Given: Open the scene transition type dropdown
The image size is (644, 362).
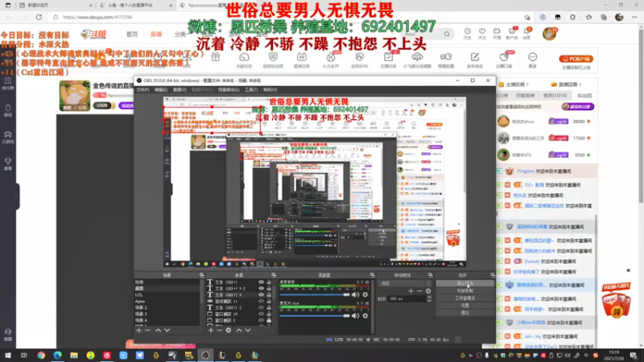Looking at the screenshot, I should (x=405, y=283).
